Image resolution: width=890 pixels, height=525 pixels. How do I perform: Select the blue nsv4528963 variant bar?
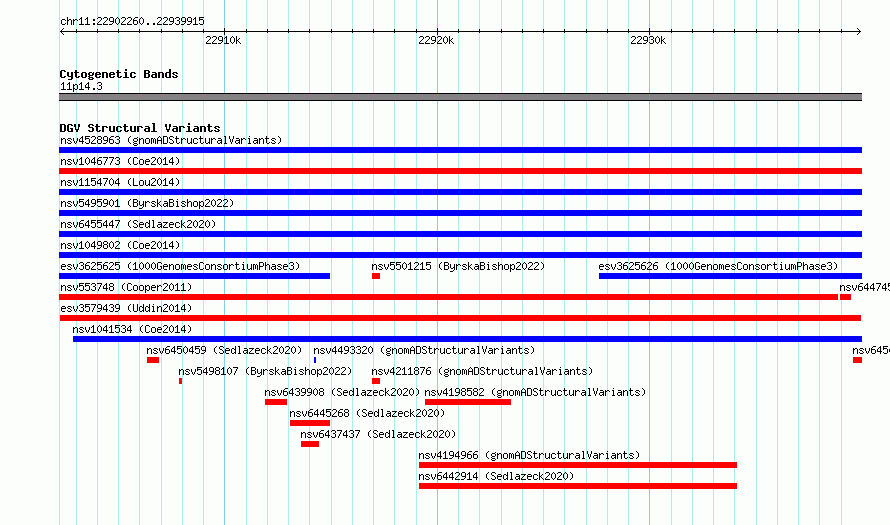click(460, 150)
